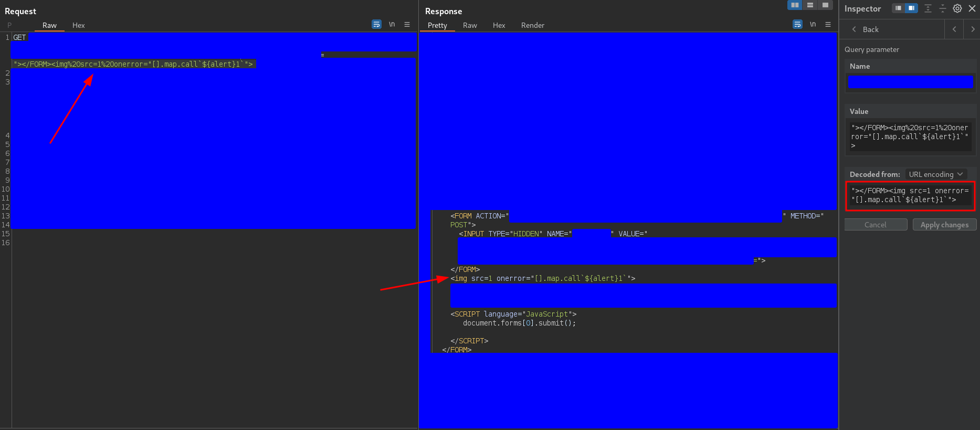980x430 pixels.
Task: Click the INPUT TYPE="HIDDEN" line
Action: [x=553, y=234]
